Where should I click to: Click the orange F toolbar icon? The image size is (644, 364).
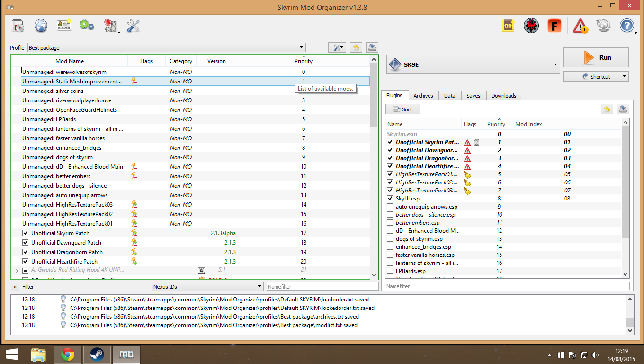click(554, 26)
